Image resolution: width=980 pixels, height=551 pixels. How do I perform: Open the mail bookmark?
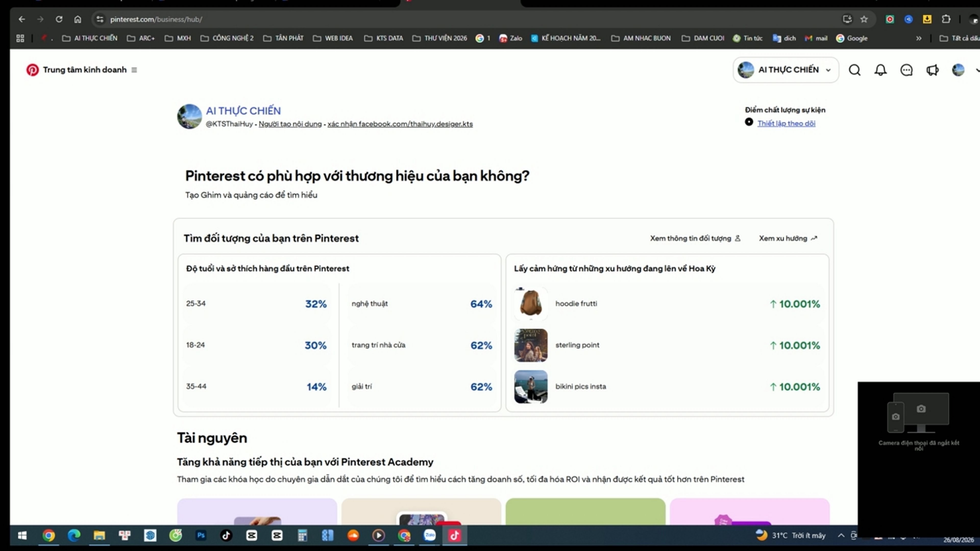tap(816, 38)
